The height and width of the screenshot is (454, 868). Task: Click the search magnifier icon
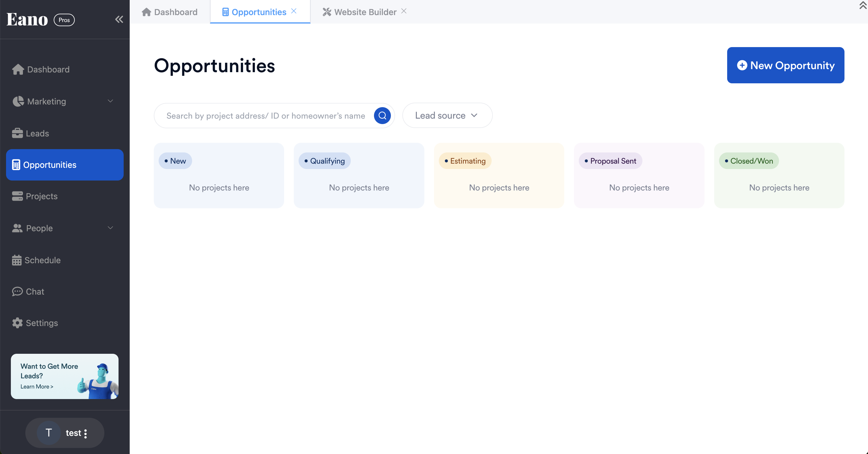pos(382,116)
